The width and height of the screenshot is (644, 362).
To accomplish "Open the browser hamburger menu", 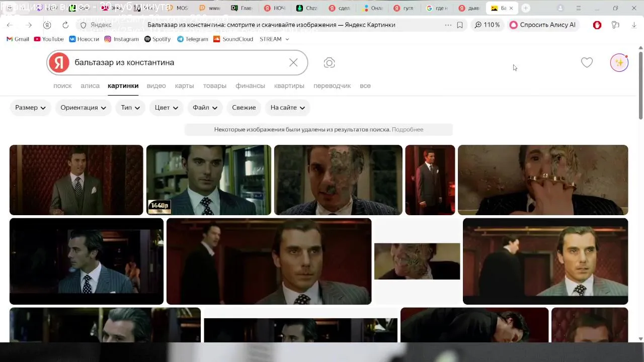I will click(579, 8).
